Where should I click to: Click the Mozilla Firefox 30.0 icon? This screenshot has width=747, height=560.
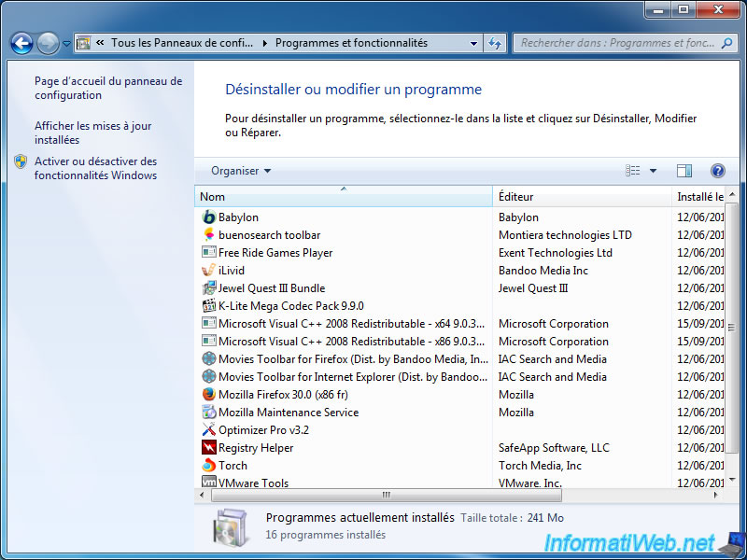[208, 394]
